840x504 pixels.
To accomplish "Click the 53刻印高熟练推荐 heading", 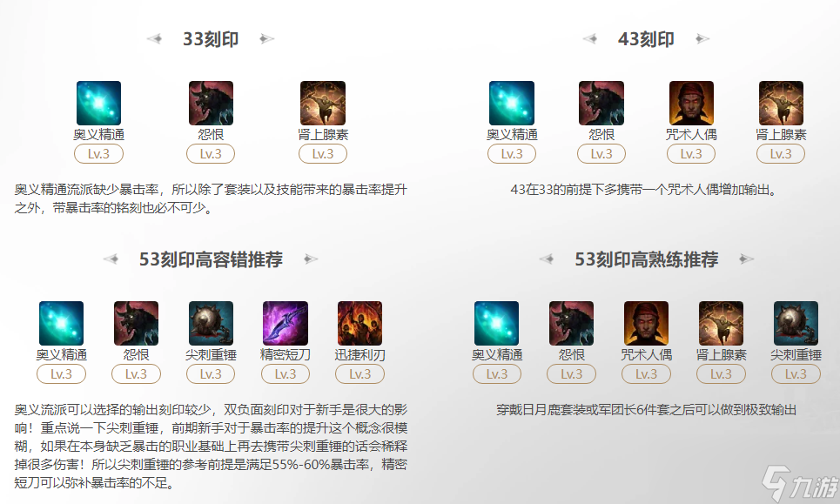I will (x=646, y=259).
